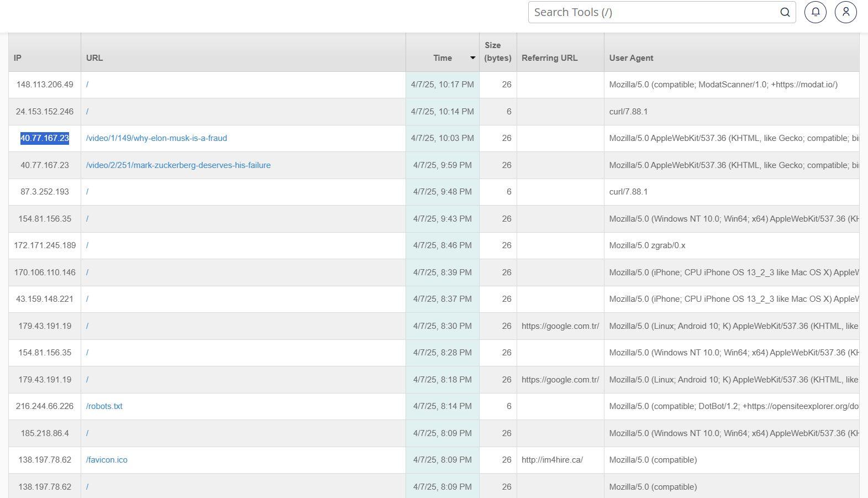868x498 pixels.
Task: Focus the Search Tools input field
Action: [652, 12]
